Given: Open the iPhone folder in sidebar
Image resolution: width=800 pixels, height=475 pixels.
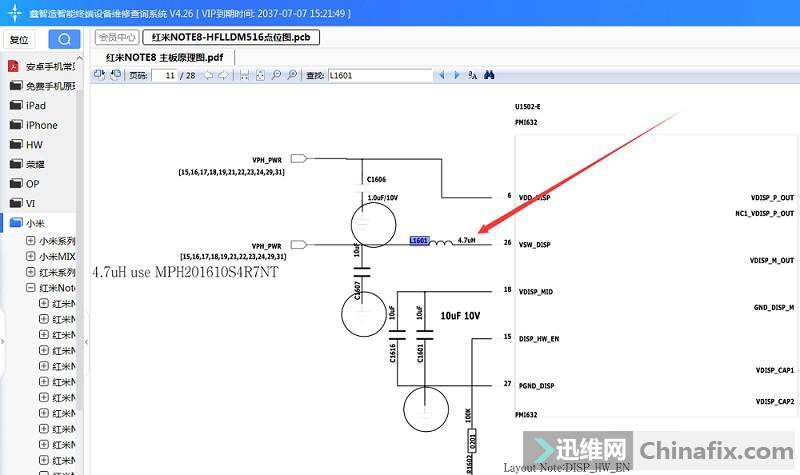Looking at the screenshot, I should (41, 125).
